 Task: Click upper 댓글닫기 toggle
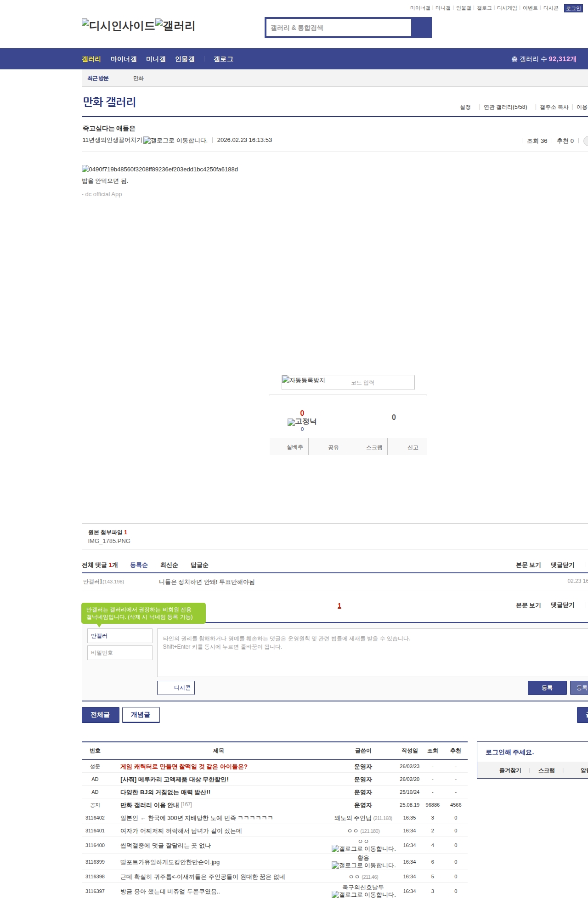[563, 565]
